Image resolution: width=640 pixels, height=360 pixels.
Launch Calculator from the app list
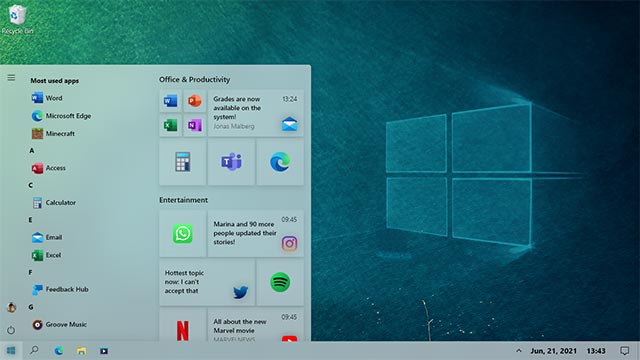coord(54,202)
